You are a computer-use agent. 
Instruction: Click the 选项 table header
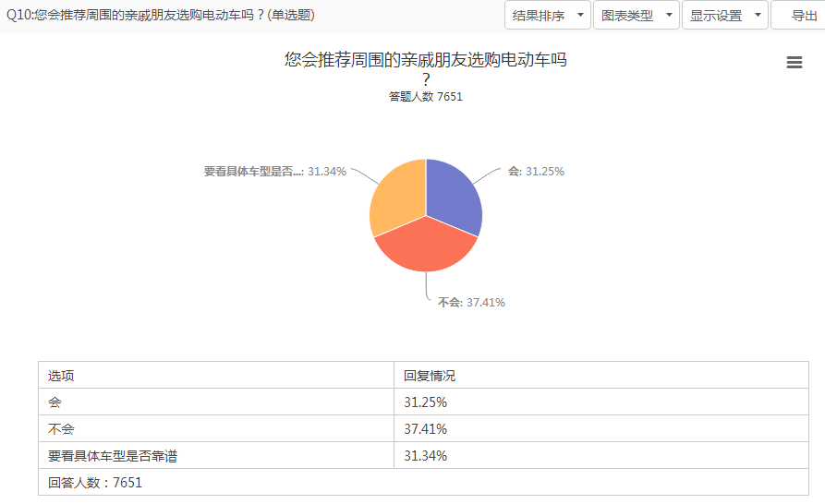point(216,376)
